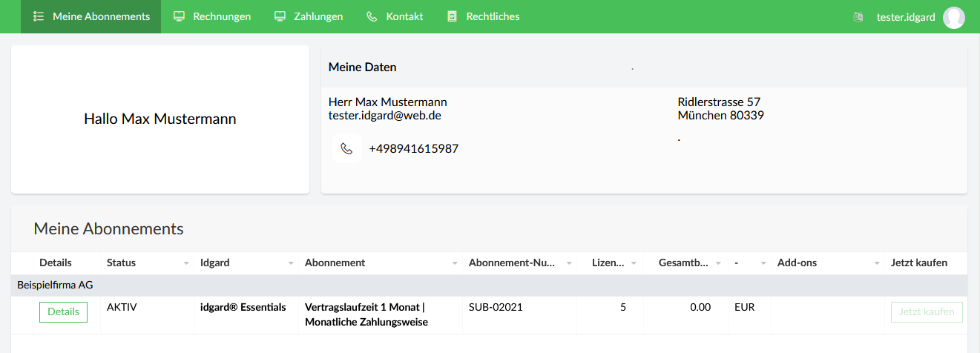Image resolution: width=980 pixels, height=353 pixels.
Task: Click the monitor icon next to Zahlungen
Action: click(x=280, y=16)
